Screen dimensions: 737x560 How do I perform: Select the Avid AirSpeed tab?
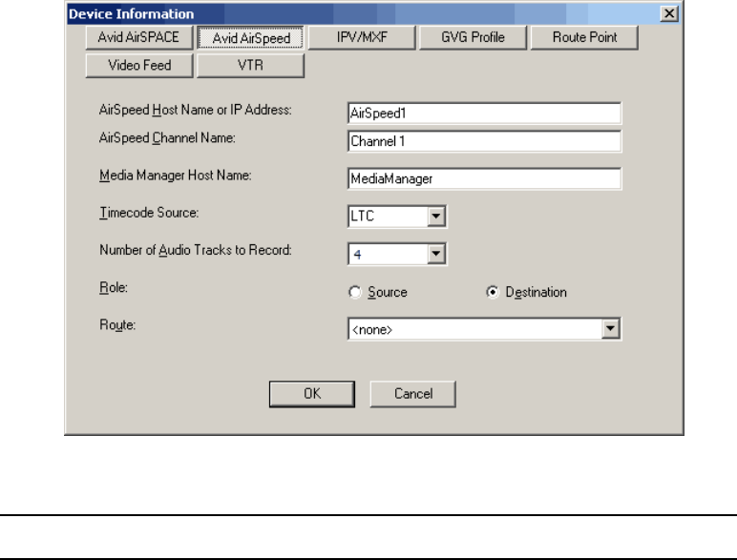point(250,37)
